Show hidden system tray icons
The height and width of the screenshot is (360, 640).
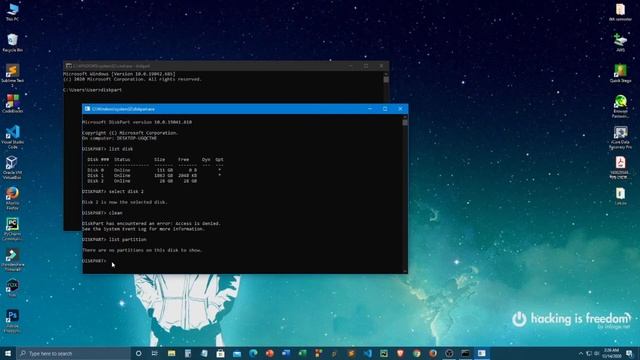click(x=580, y=353)
